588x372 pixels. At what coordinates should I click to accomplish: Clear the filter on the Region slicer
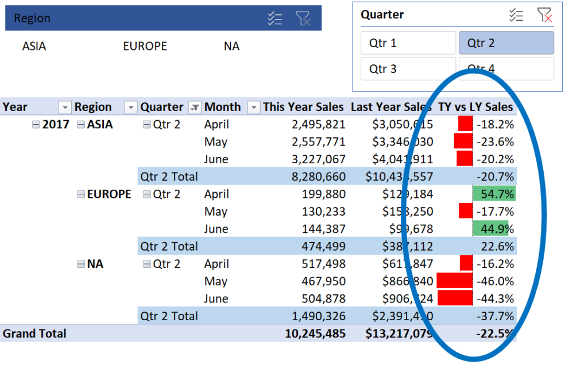click(x=304, y=18)
